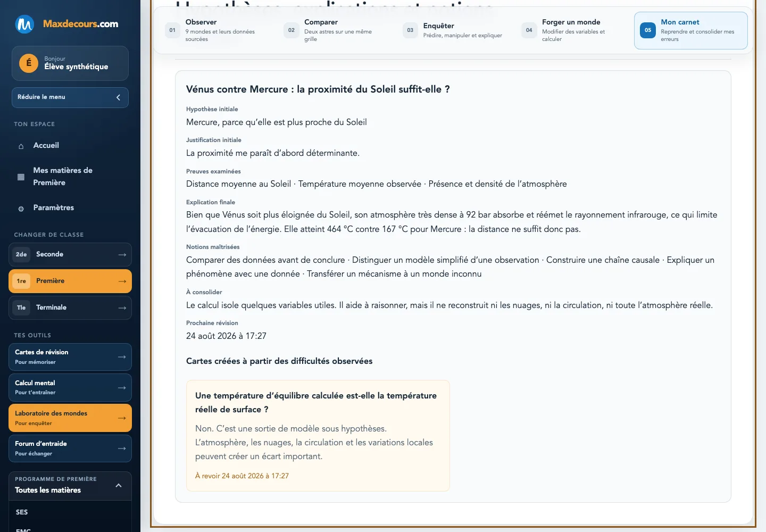The width and height of the screenshot is (766, 532).
Task: Click the arrow on Laboratoire des mondes
Action: pos(122,418)
